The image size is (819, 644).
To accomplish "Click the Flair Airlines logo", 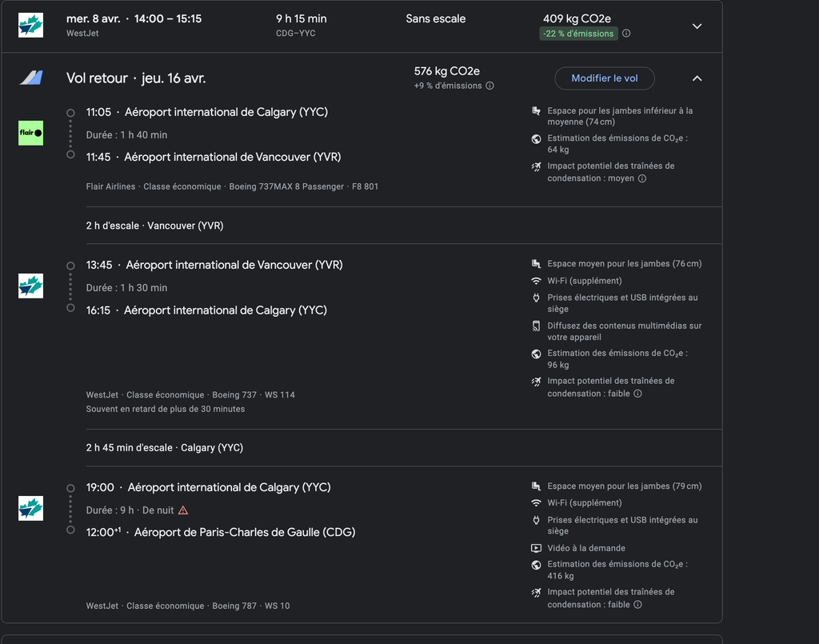I will tap(30, 133).
